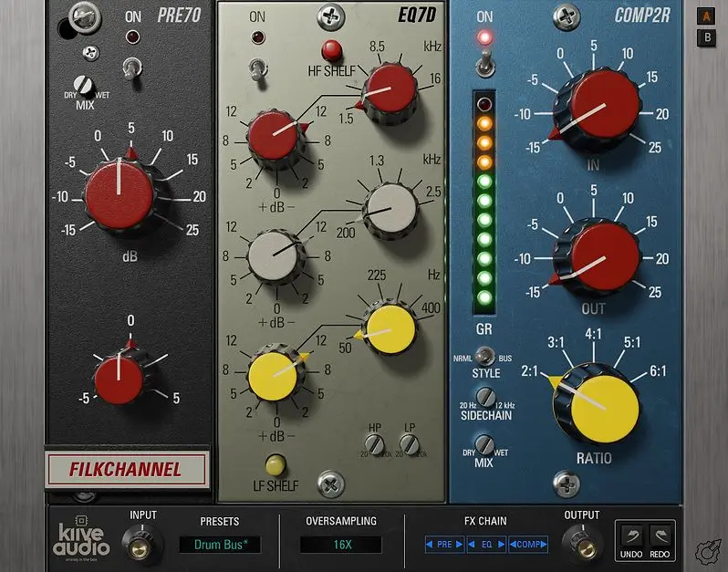Click the Kiive Audio logo
The image size is (728, 572).
click(82, 538)
